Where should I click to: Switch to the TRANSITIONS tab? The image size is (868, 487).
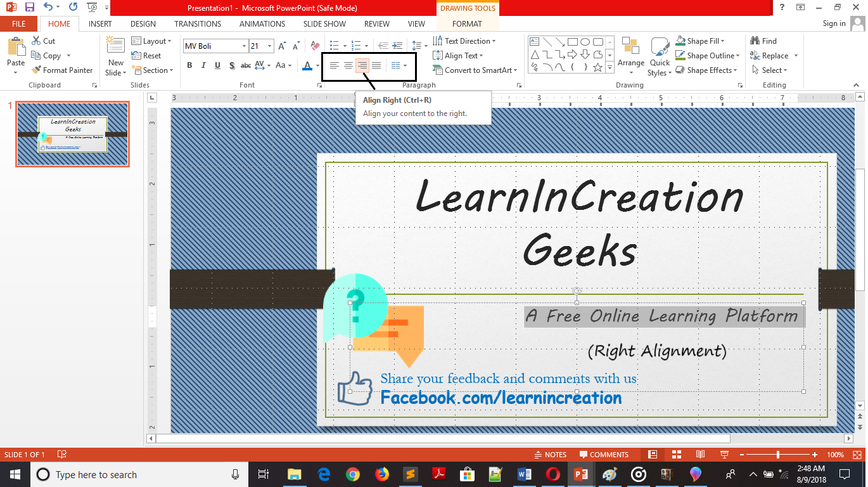pyautogui.click(x=198, y=24)
